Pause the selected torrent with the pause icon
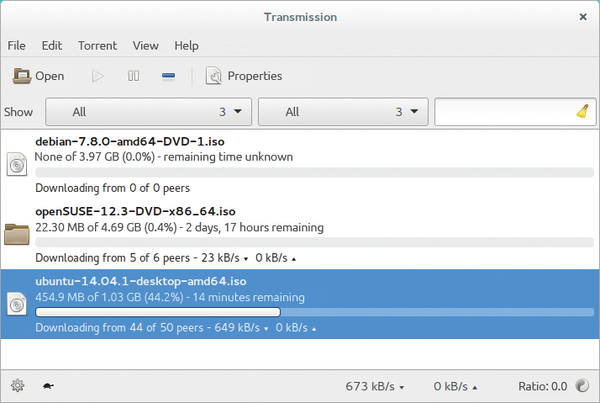Viewport: 600px width, 403px height. click(x=133, y=76)
